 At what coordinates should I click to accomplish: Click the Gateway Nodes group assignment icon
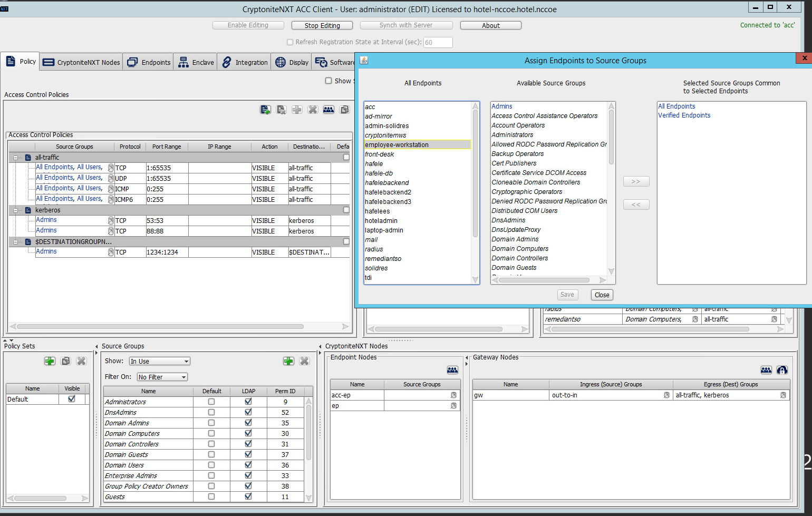(x=766, y=370)
